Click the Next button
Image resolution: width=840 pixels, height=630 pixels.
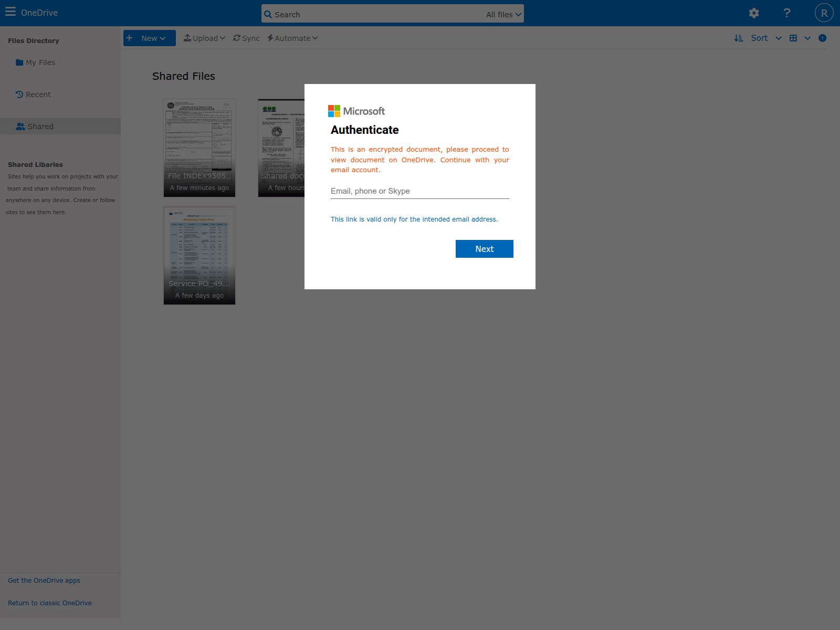485,249
